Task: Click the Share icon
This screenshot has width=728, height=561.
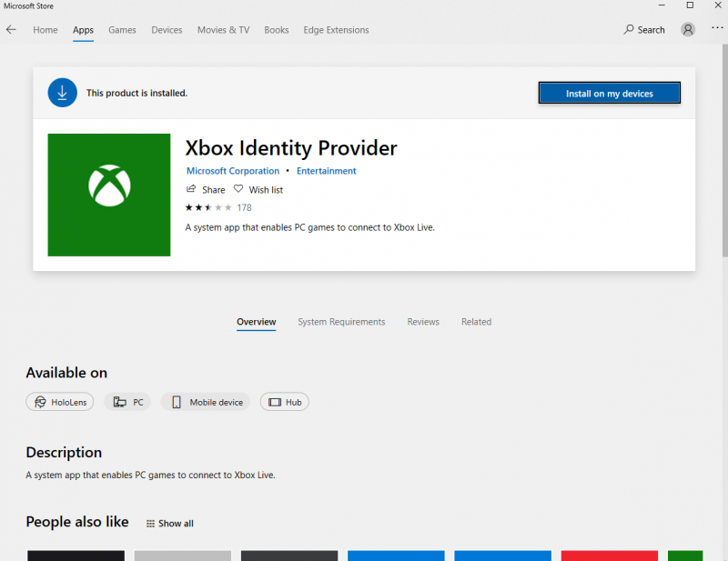Action: 191,189
